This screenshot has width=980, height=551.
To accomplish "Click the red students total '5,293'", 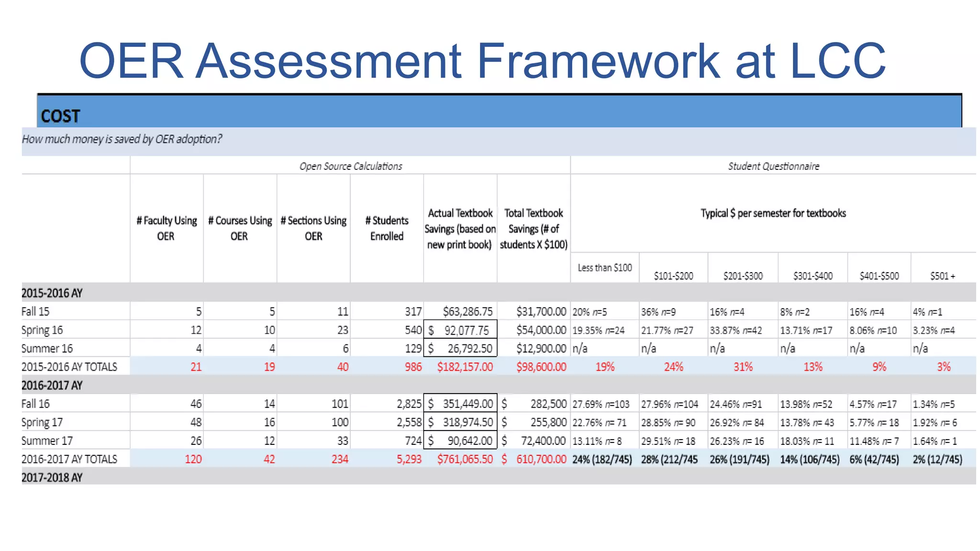I will click(x=409, y=459).
